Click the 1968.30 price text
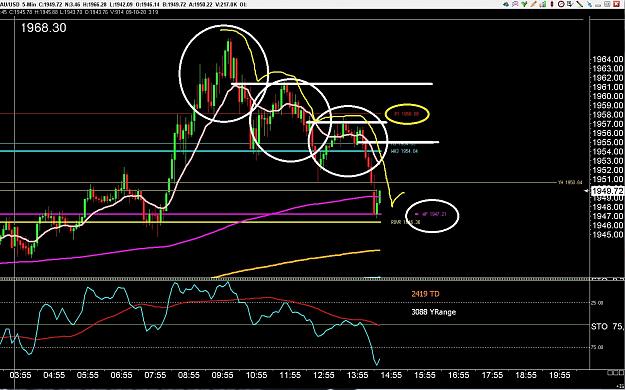 pyautogui.click(x=43, y=28)
